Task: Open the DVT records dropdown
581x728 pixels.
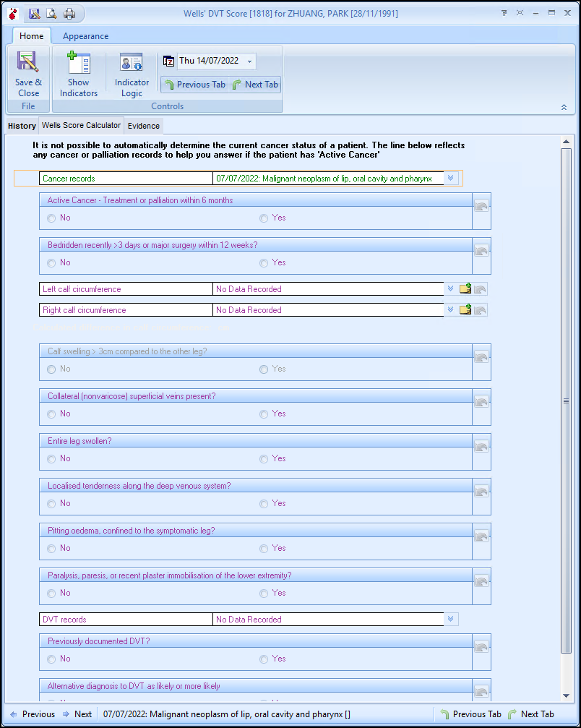Action: 449,619
